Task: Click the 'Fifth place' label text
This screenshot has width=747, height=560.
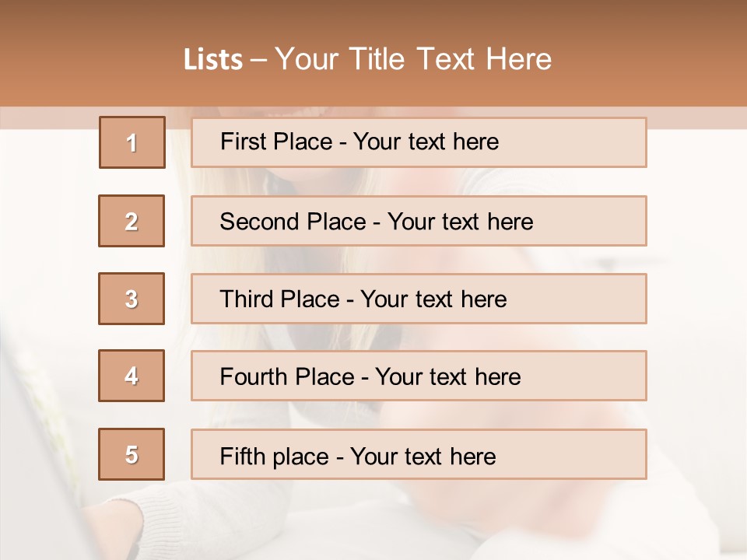Action: tap(275, 456)
